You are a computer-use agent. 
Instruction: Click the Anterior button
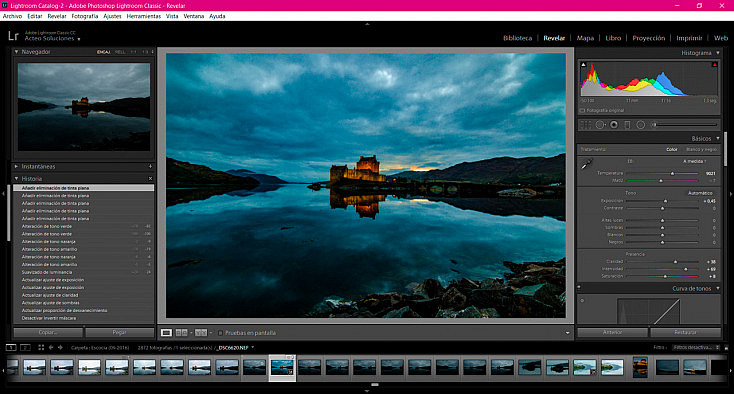612,332
